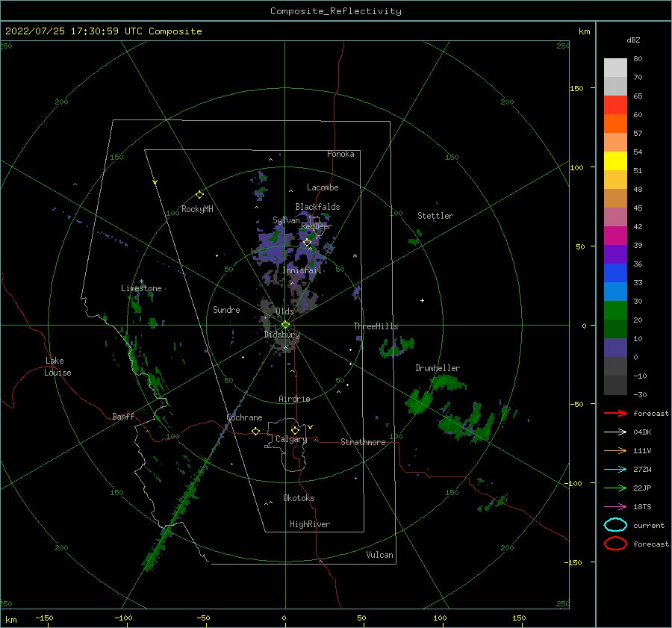Click the Strathmore label
The height and width of the screenshot is (628, 672).
(x=363, y=442)
